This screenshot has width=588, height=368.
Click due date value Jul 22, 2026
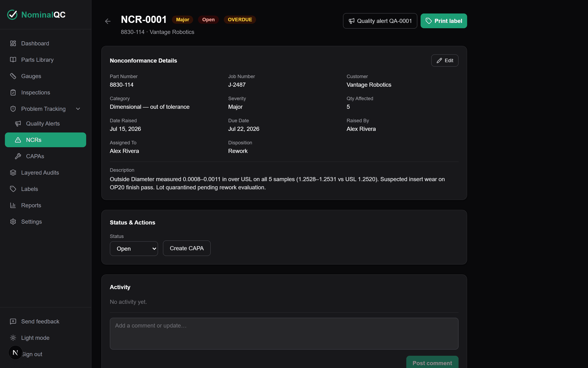click(244, 129)
